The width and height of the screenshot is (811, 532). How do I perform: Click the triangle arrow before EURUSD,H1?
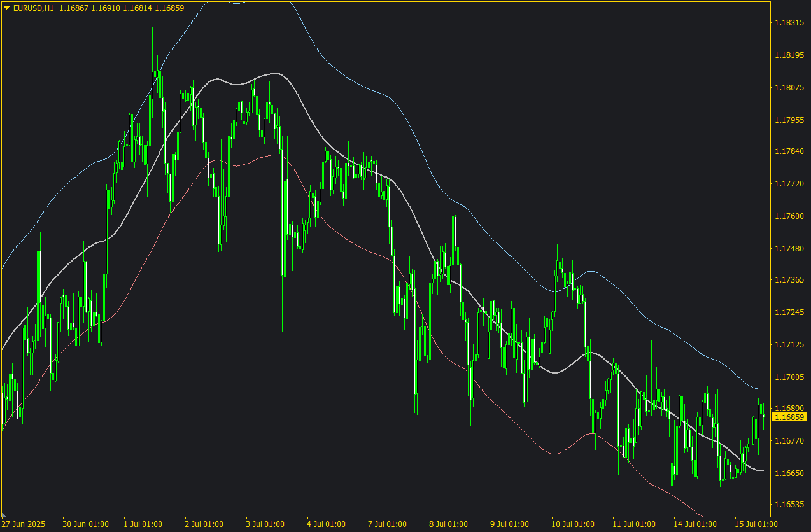[6, 8]
